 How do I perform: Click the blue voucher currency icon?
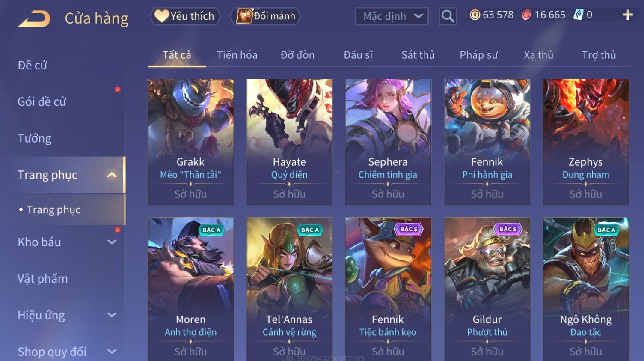(578, 15)
